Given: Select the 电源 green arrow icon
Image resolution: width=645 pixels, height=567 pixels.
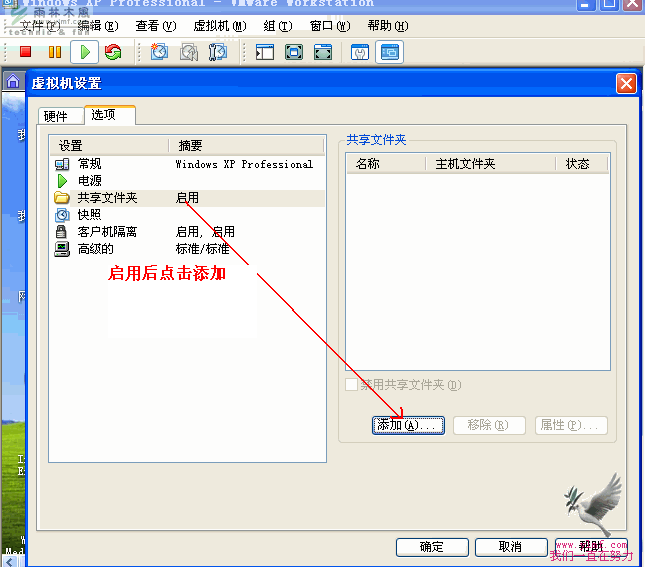Looking at the screenshot, I should (62, 180).
